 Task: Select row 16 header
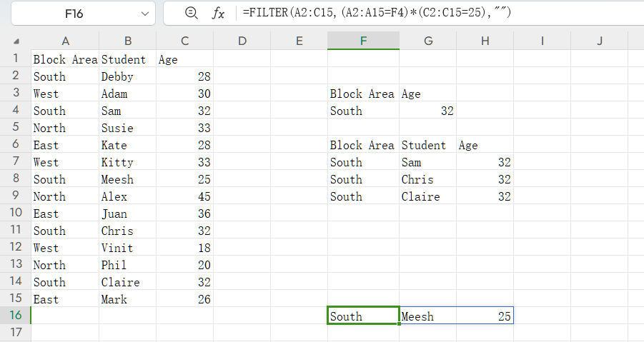pyautogui.click(x=15, y=316)
